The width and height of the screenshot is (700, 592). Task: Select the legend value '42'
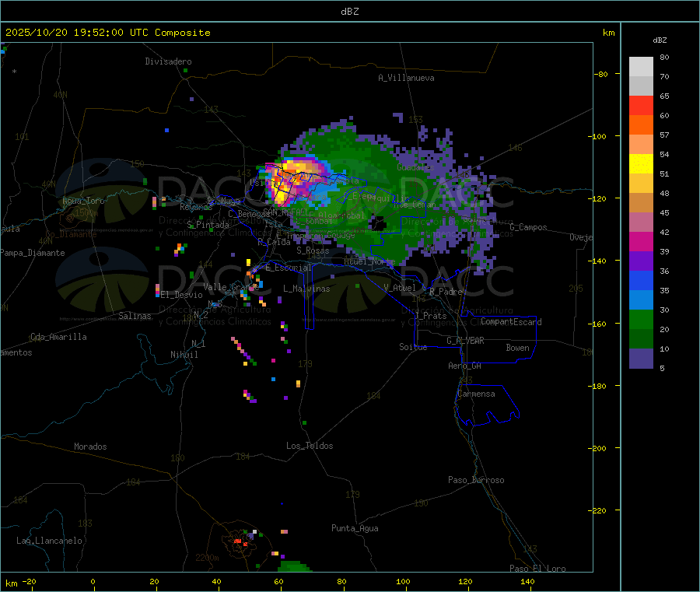click(x=664, y=232)
